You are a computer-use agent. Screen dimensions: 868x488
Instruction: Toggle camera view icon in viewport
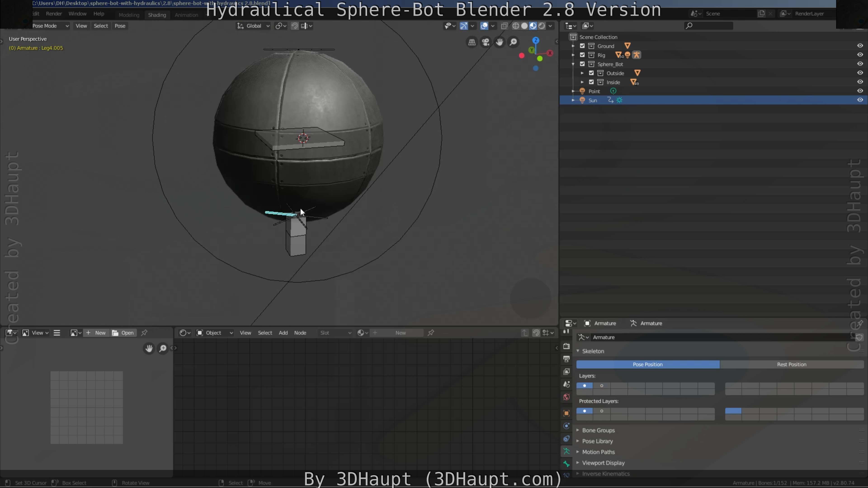point(486,42)
